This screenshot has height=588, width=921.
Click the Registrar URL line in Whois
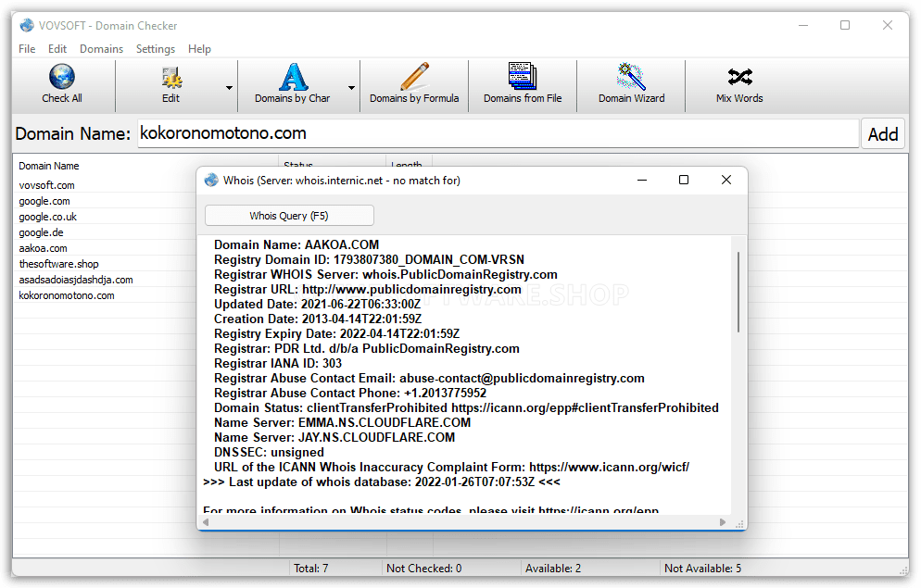pos(368,289)
